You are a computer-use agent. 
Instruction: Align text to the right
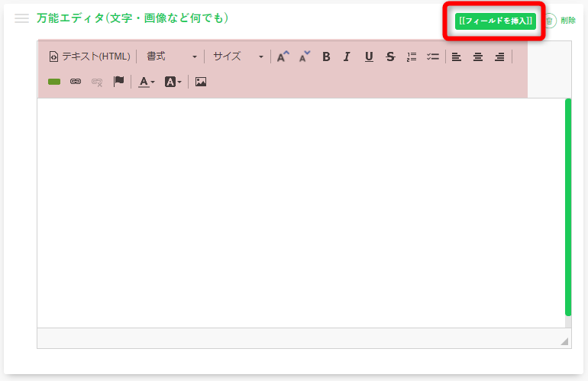click(499, 57)
